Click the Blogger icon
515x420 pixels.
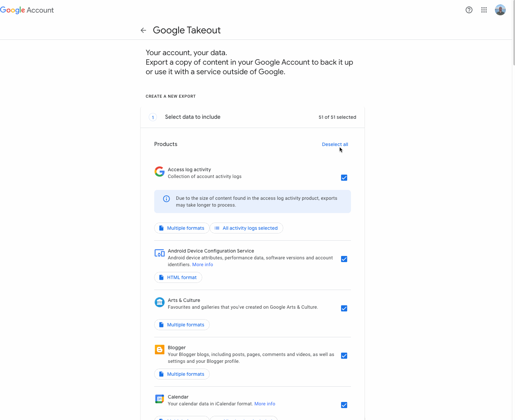[160, 350]
